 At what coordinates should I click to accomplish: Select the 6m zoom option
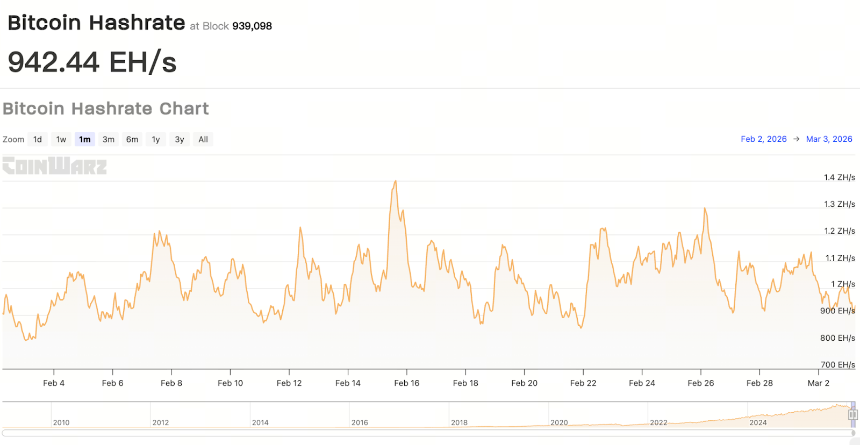coord(132,139)
